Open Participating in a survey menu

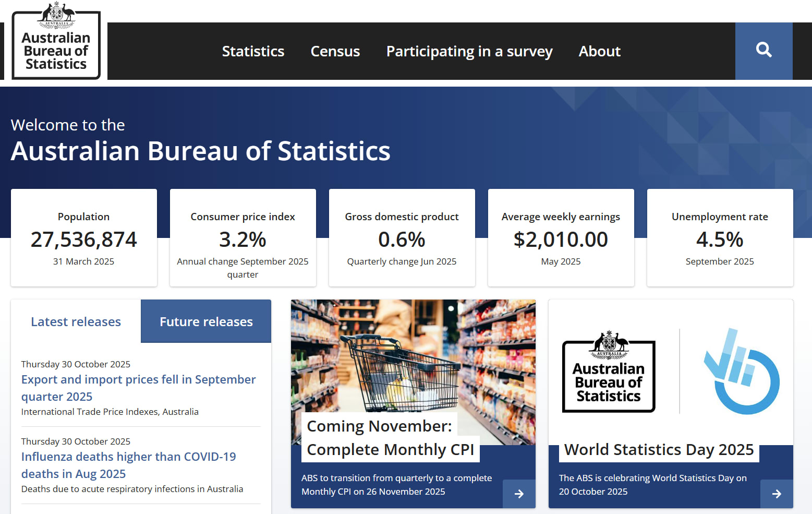tap(469, 51)
